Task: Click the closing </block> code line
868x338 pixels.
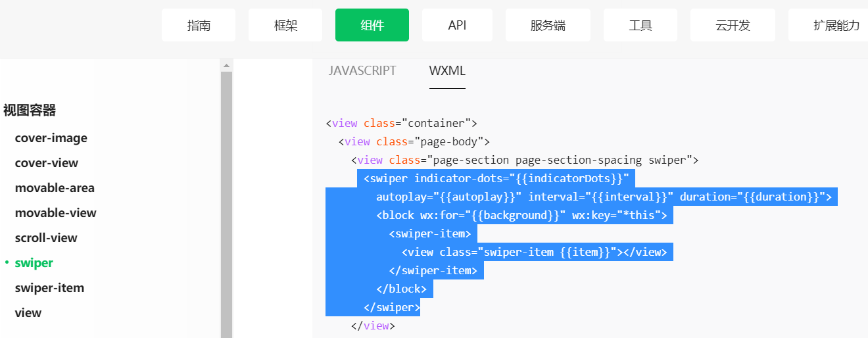Action: tap(402, 289)
